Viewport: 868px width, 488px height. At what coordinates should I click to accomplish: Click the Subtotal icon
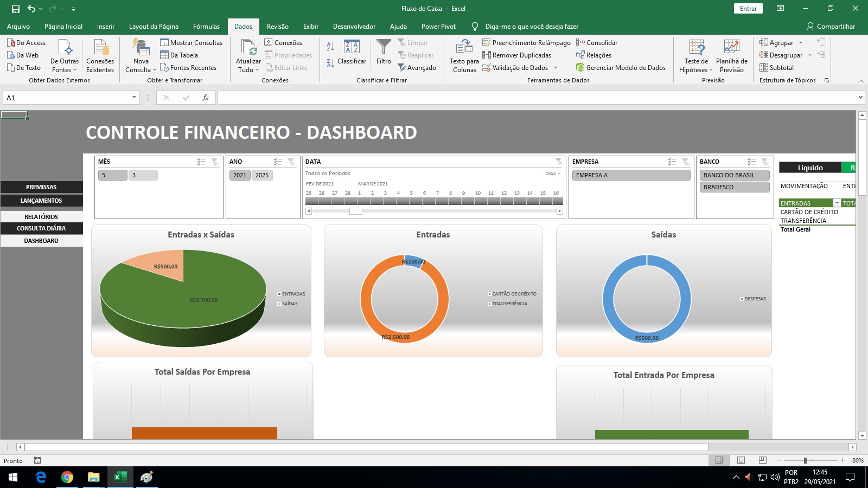pyautogui.click(x=764, y=67)
